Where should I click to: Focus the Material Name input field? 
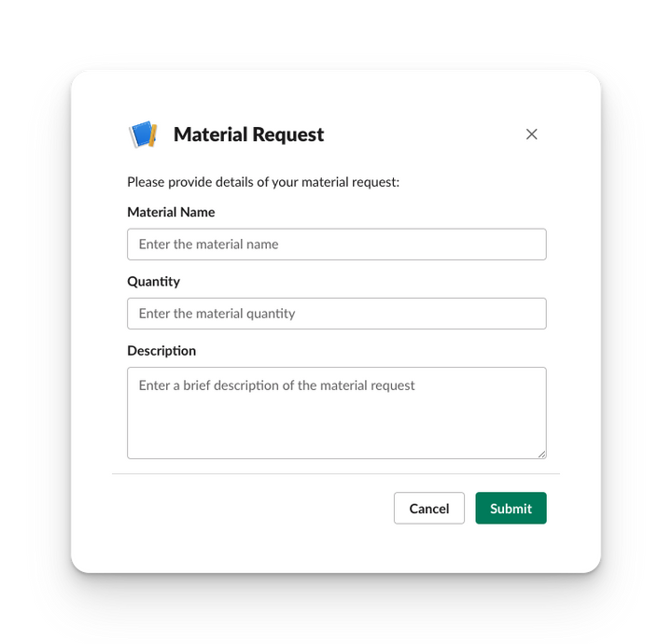pos(336,245)
